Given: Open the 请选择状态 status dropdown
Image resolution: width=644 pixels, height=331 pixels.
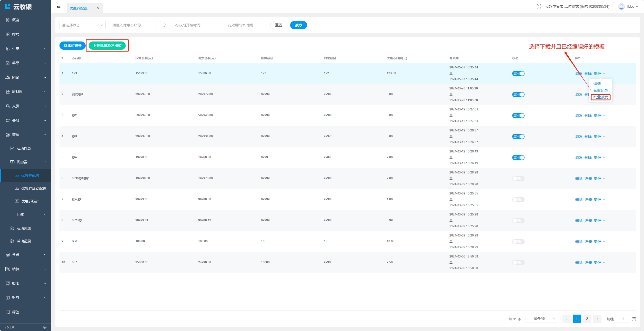Looking at the screenshot, I should click(82, 25).
